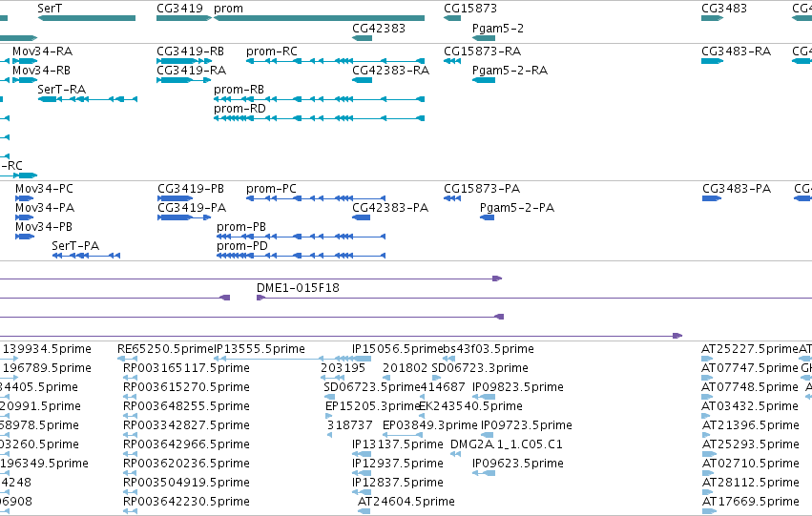The width and height of the screenshot is (812, 516).
Task: Select the IP12837.5prime EST label
Action: pos(398,483)
